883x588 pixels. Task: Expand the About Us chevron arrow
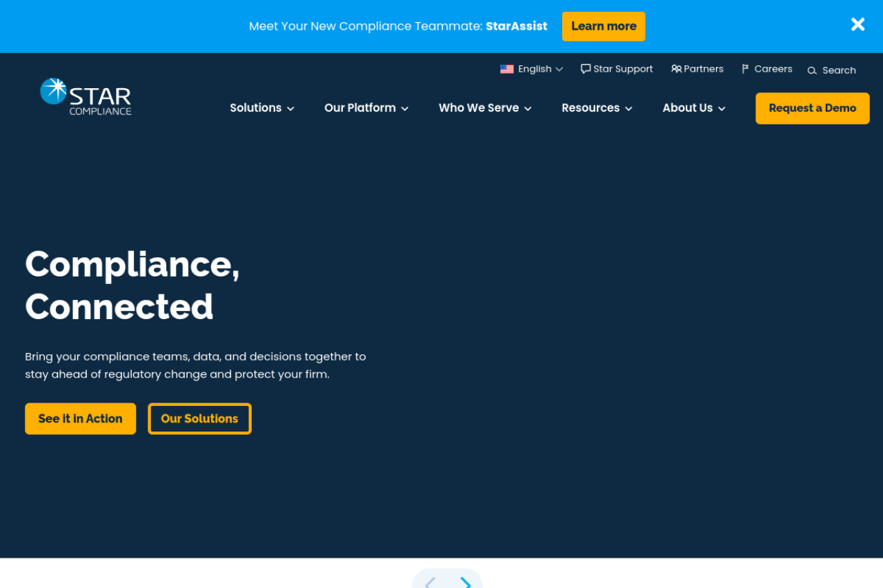point(722,109)
